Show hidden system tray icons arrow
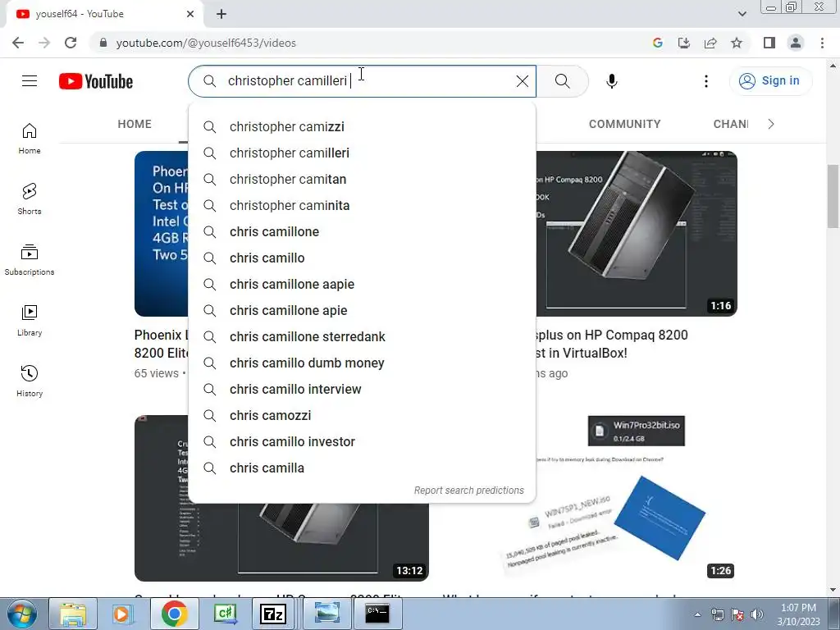This screenshot has height=630, width=840. click(697, 614)
